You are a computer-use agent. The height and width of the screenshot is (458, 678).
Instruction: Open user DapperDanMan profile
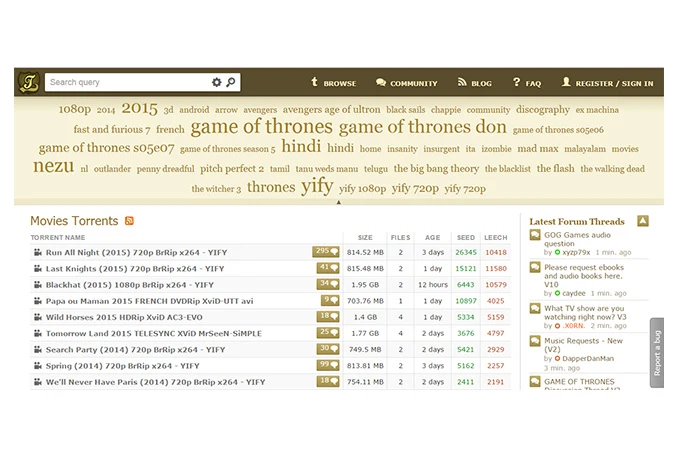pos(588,358)
